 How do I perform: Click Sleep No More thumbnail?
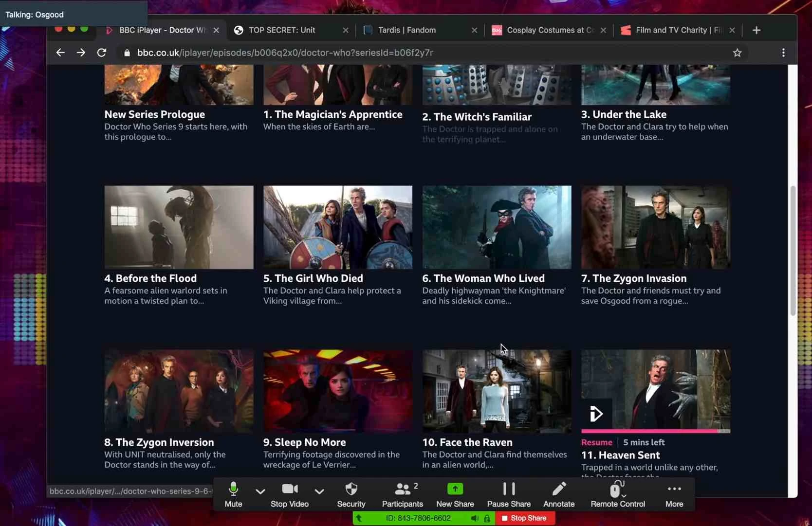338,391
